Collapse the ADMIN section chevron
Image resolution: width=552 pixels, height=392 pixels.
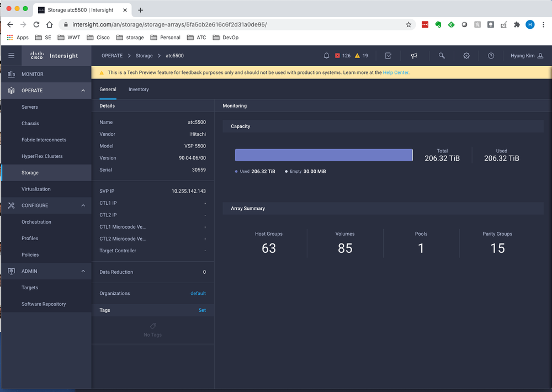[x=83, y=271]
